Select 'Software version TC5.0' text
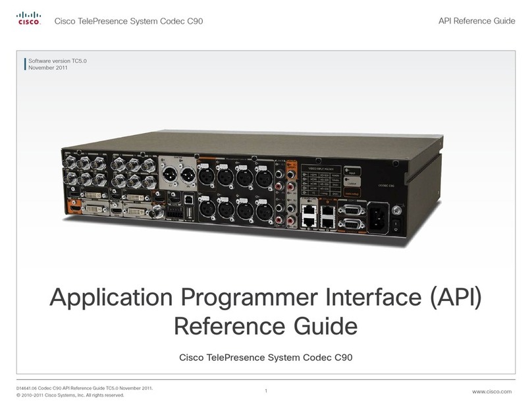This screenshot has width=532, height=409. 57,61
